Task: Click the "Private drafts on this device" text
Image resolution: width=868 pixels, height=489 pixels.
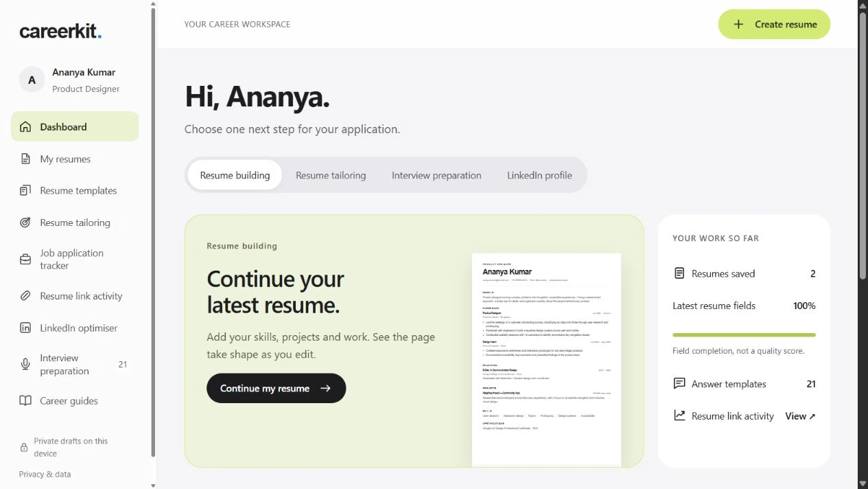Action: [71, 447]
